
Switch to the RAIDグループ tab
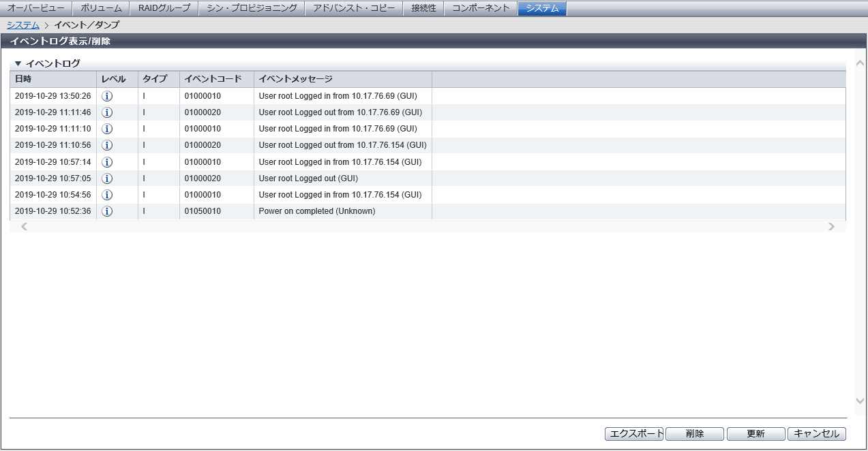pos(164,8)
